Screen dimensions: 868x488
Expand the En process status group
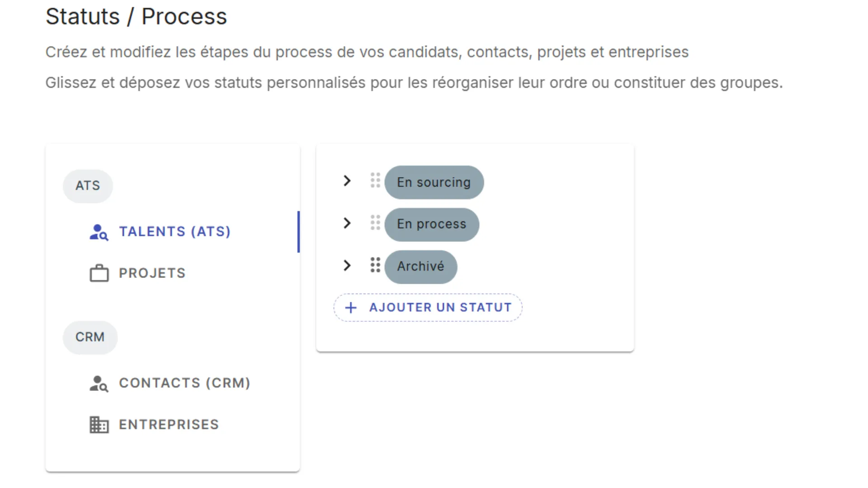[x=347, y=223]
